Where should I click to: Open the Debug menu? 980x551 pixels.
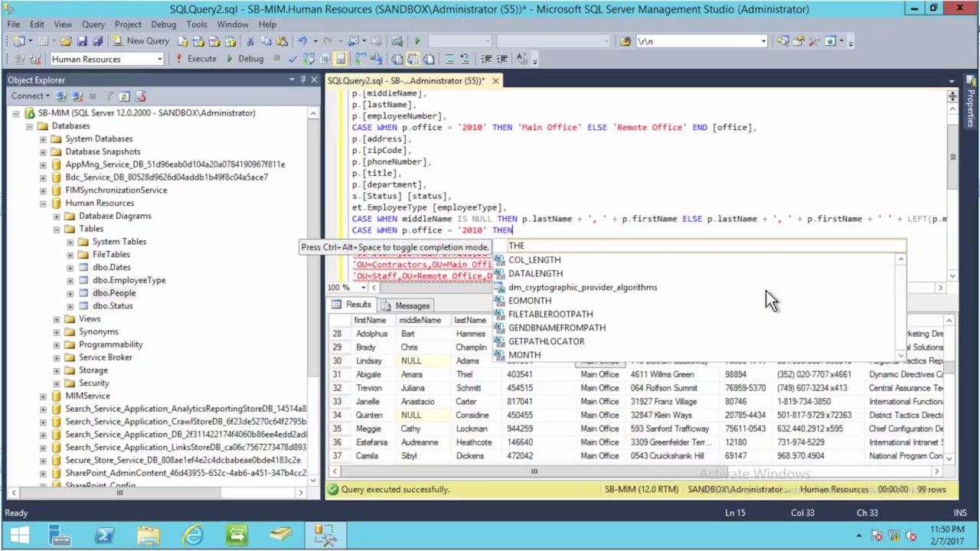(163, 24)
